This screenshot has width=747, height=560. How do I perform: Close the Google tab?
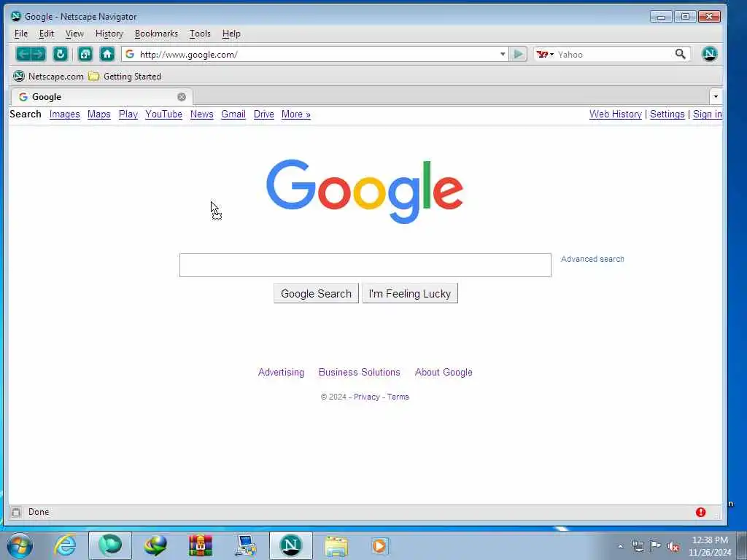pos(182,97)
